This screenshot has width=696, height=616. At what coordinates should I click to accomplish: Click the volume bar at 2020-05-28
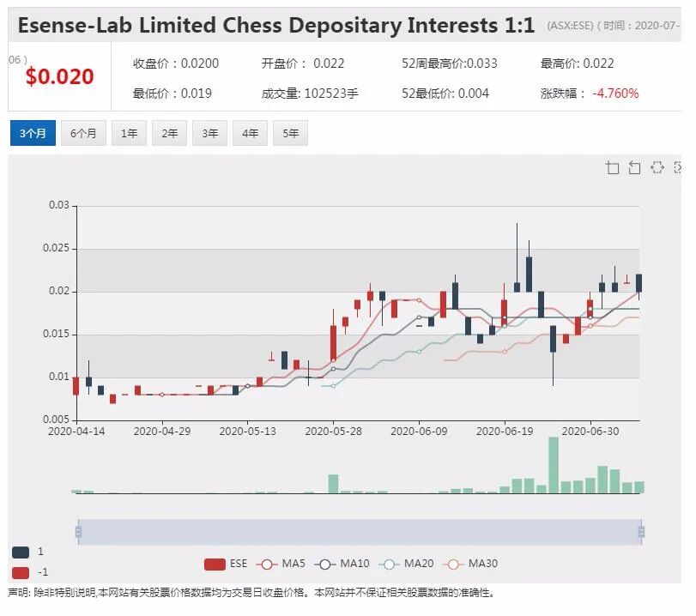pyautogui.click(x=333, y=484)
